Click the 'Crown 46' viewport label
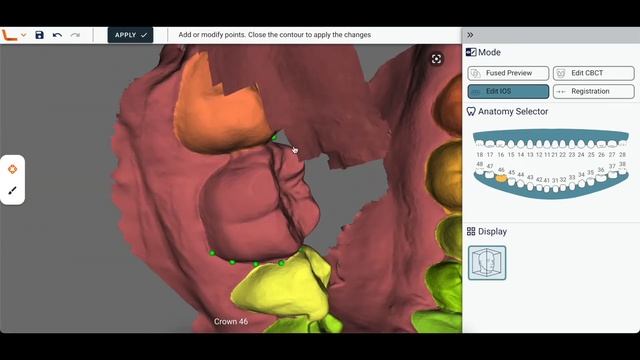This screenshot has width=640, height=360. (231, 322)
